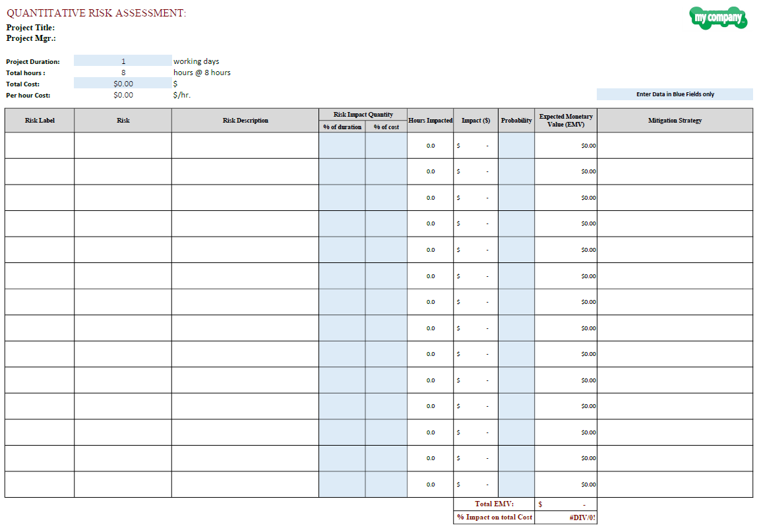Click the Quantitative Risk Assessment heading
Image resolution: width=759 pixels, height=532 pixels.
(x=96, y=13)
